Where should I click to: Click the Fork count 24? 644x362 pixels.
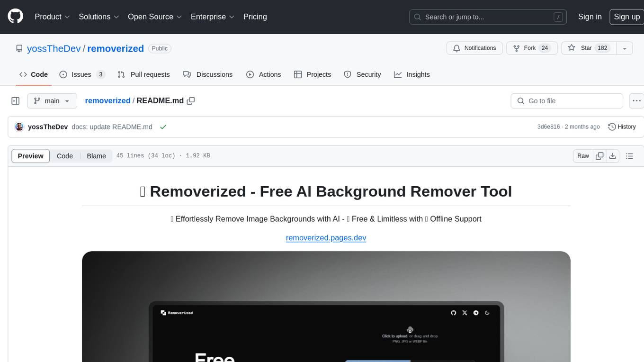(x=545, y=48)
